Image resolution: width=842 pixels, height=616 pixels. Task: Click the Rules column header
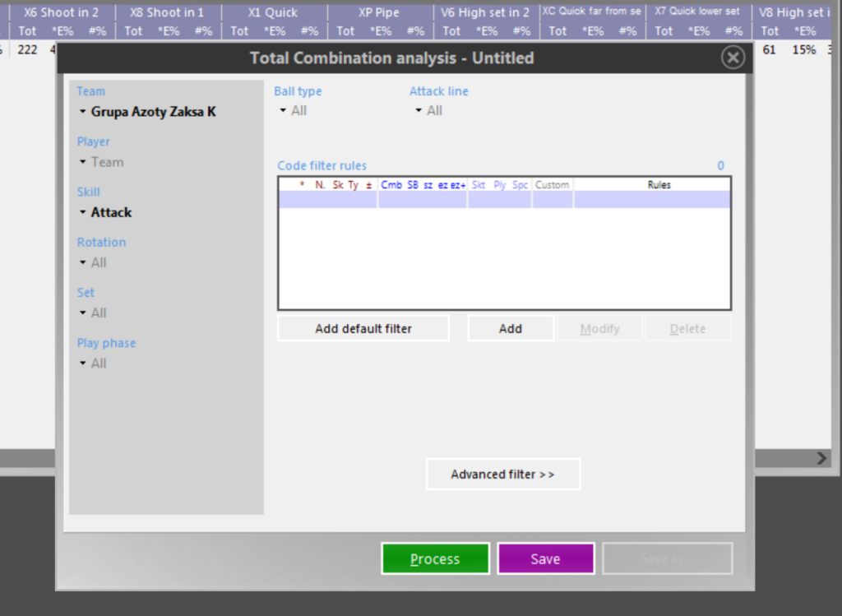[659, 185]
